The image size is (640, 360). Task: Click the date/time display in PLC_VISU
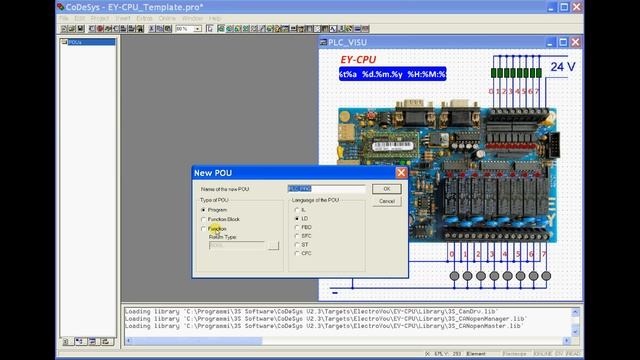click(392, 74)
